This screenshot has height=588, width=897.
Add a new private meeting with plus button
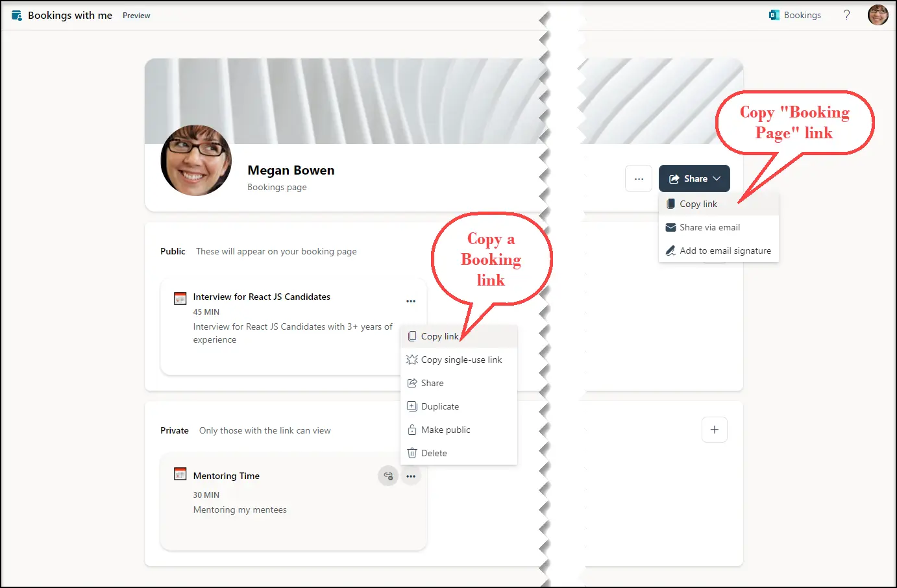[714, 430]
